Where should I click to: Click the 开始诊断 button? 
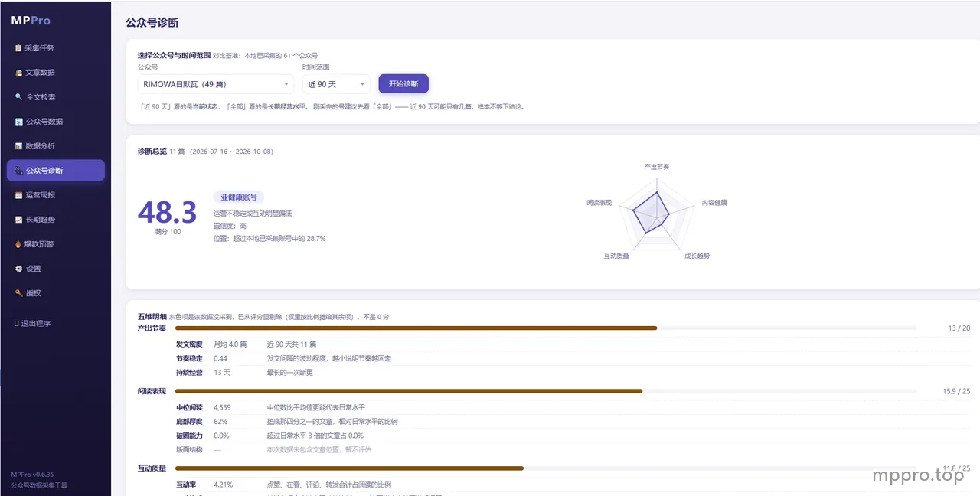click(x=403, y=84)
